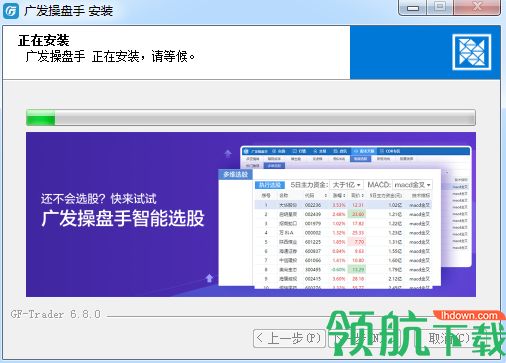Click the disabled maximize window button
506x363 pixels.
tap(440, 7)
